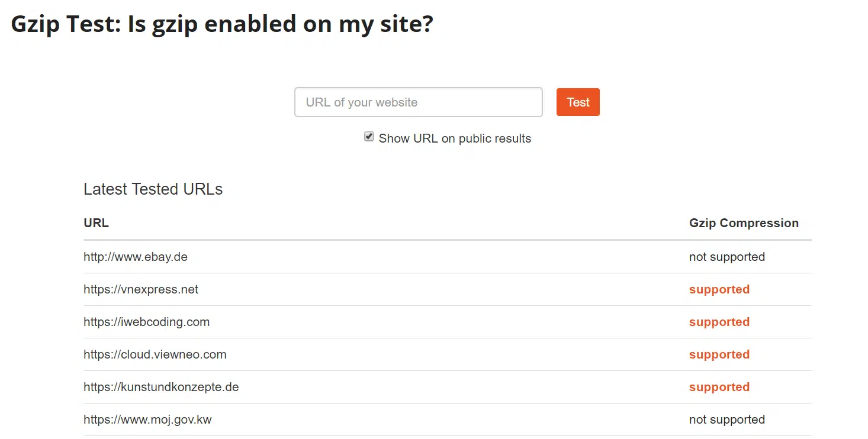Click the 'Show URL on public results' label
This screenshot has width=868, height=439.
[x=455, y=138]
